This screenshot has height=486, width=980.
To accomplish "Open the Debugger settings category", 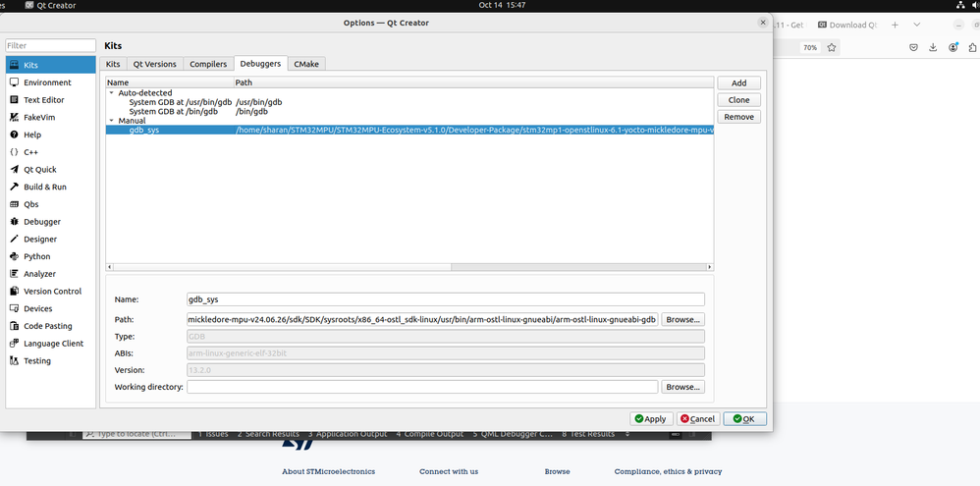I will (x=51, y=222).
